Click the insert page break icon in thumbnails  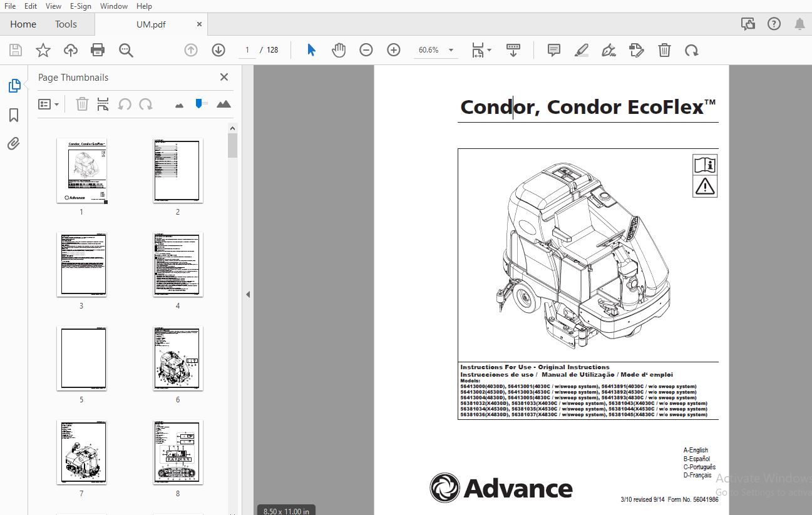coord(103,104)
